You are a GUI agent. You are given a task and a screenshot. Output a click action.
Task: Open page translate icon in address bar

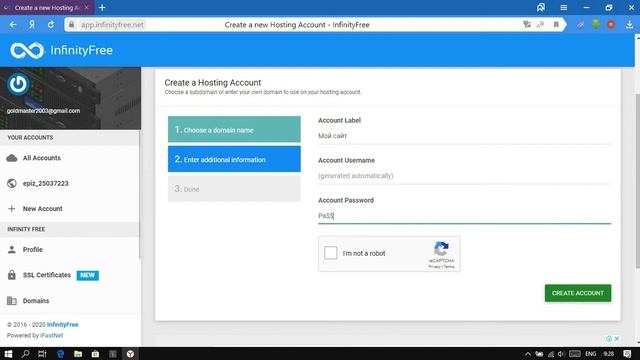pos(527,24)
